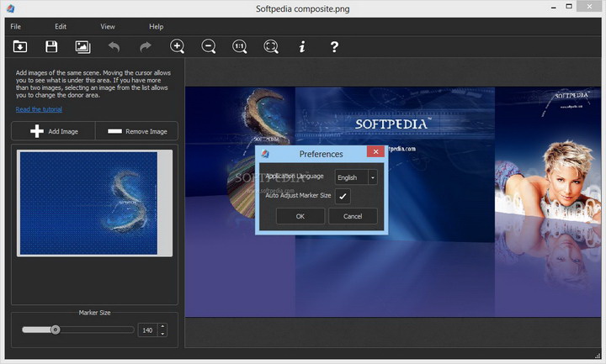Zoom in with the magnifier plus icon
606x364 pixels.
pos(177,47)
